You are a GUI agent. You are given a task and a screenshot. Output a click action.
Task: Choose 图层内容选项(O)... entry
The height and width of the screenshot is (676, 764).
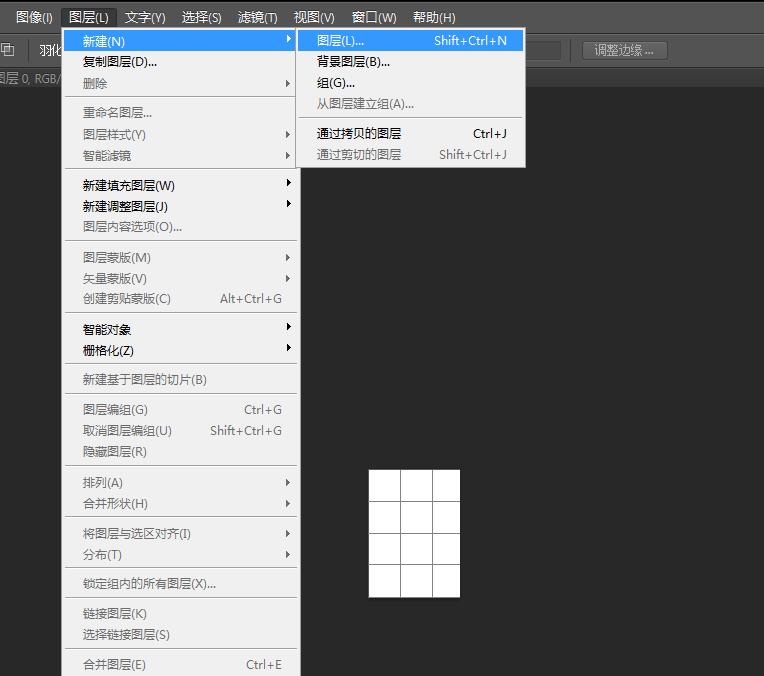click(x=180, y=227)
